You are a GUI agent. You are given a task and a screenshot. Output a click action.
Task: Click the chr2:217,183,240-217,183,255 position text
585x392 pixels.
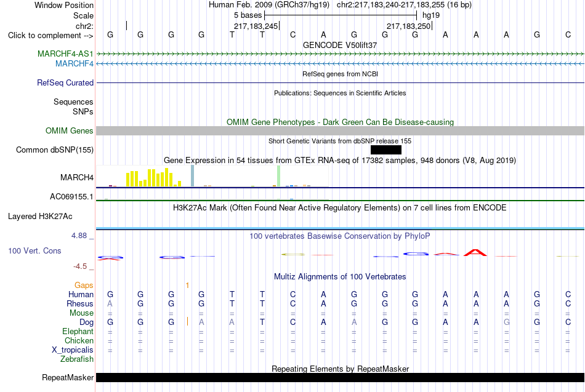point(404,5)
